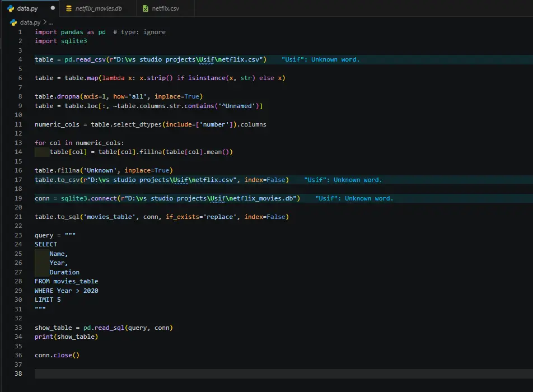The height and width of the screenshot is (392, 533).
Task: Click line number 1 in the gutter
Action: [20, 32]
